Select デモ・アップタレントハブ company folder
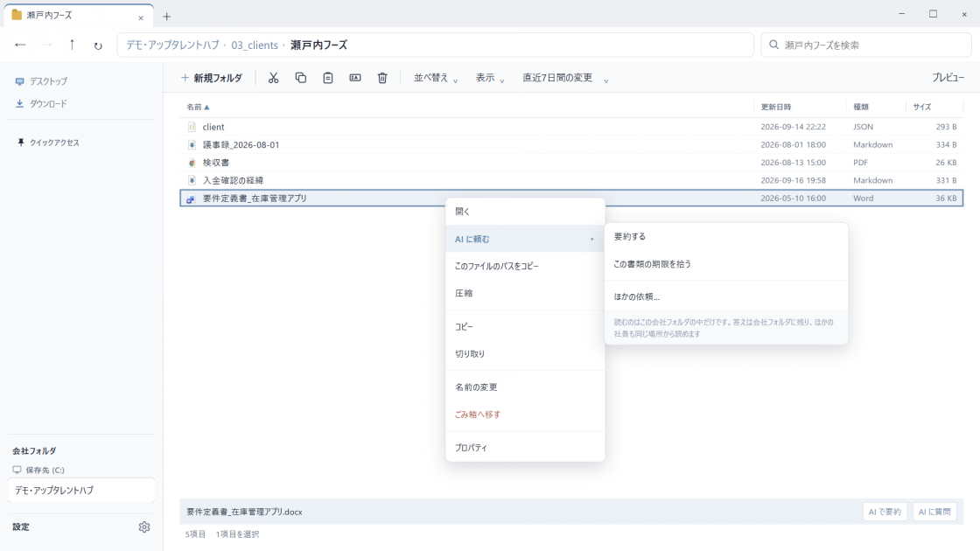The height and width of the screenshot is (551, 980). click(x=81, y=491)
